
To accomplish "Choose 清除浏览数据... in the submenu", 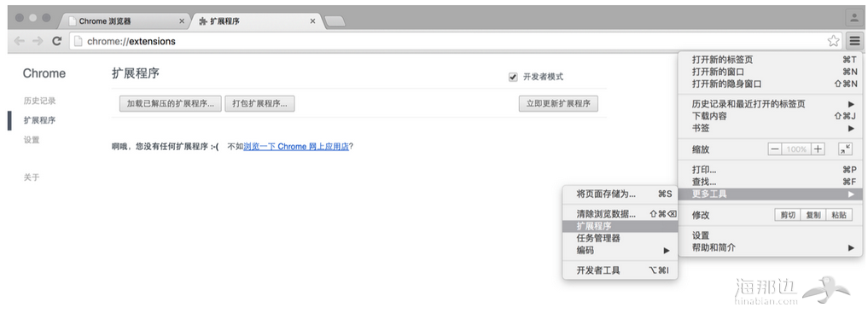I will [x=620, y=214].
